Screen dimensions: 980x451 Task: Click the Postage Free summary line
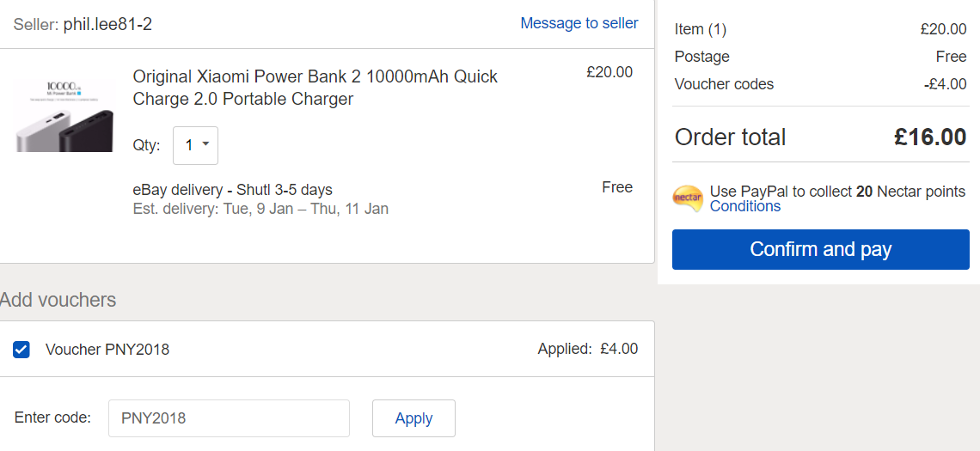[821, 56]
